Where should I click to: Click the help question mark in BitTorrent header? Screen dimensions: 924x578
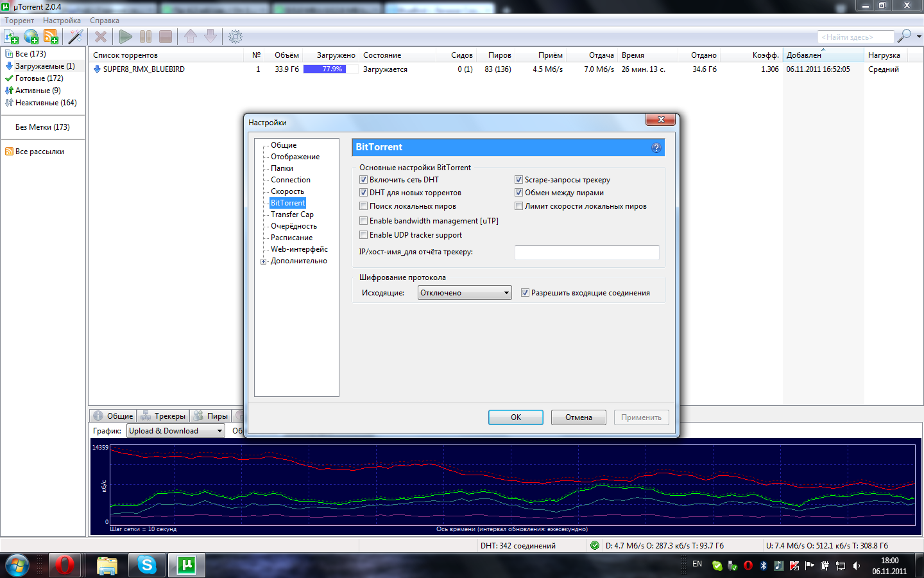pos(656,148)
